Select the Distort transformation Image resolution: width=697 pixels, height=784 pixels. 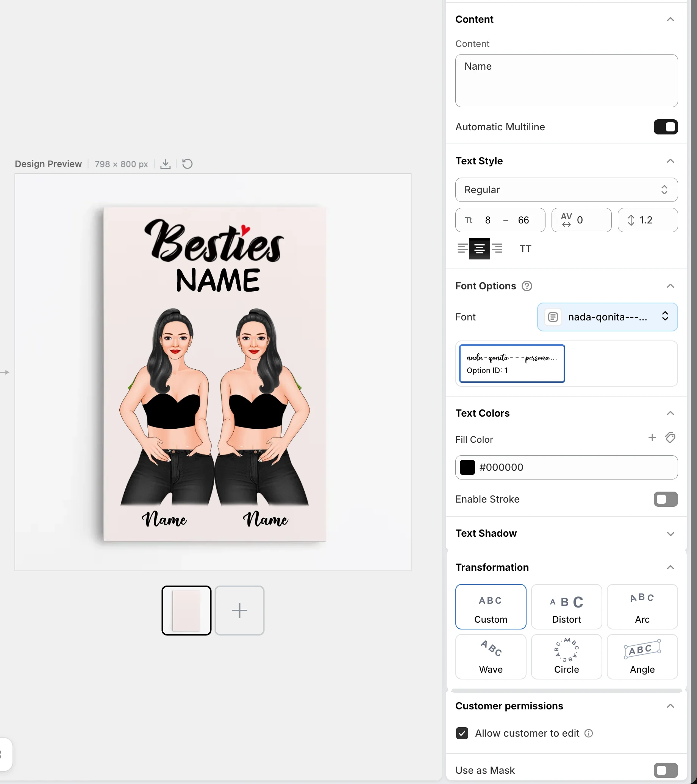[x=567, y=607]
